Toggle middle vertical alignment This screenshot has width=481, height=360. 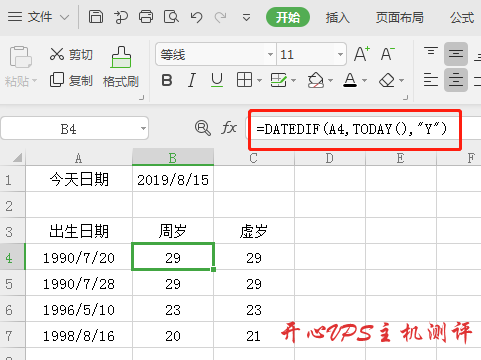click(456, 54)
